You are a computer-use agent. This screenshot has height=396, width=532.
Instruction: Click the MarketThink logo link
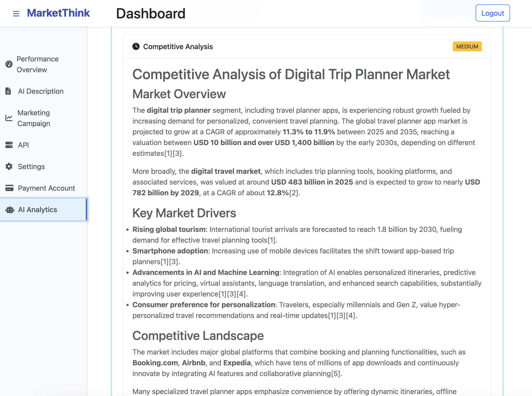tap(58, 13)
